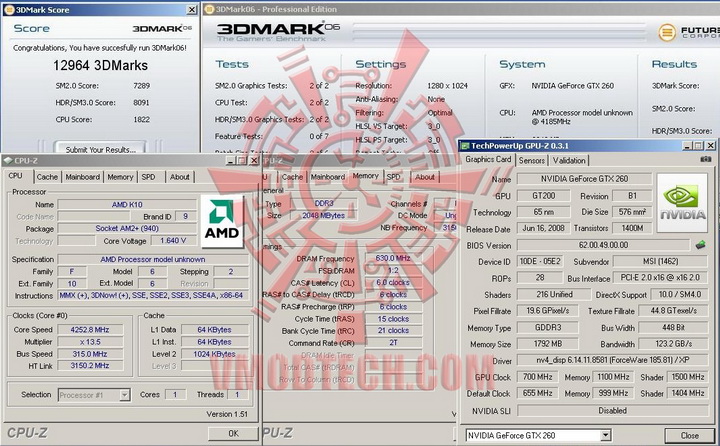Image resolution: width=720 pixels, height=446 pixels.
Task: Click the memory Size value 2048 MBytes
Action: pos(324,215)
